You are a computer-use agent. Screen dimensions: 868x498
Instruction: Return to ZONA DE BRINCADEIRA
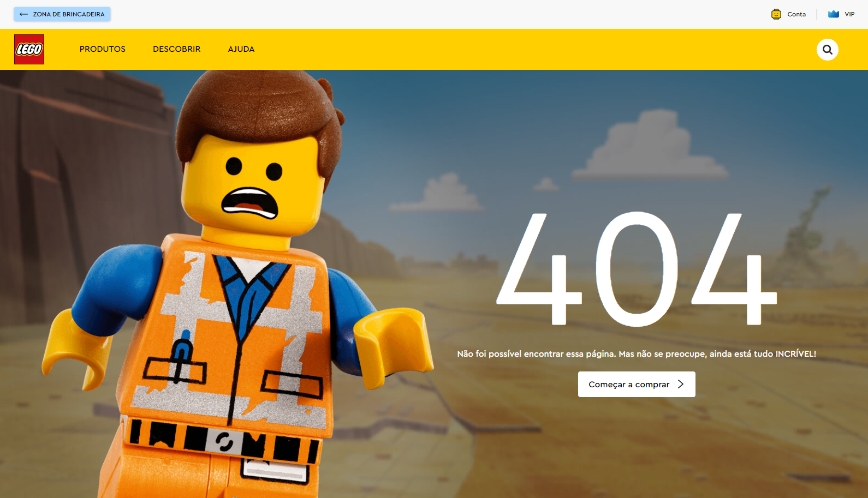pyautogui.click(x=62, y=14)
